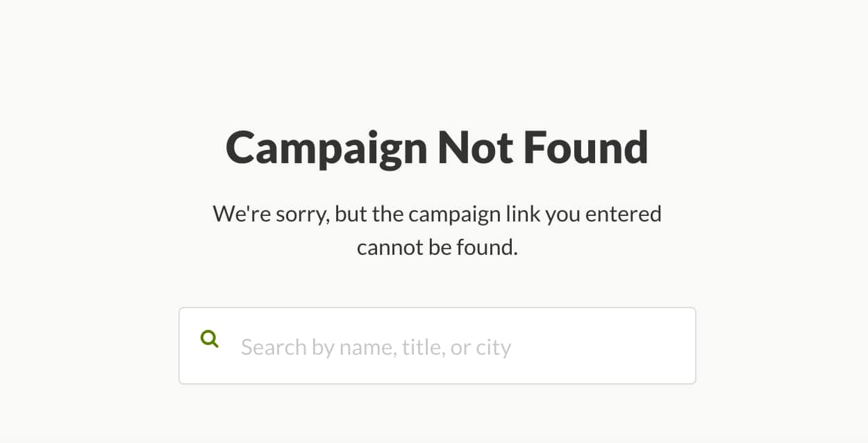Click the "We're sorry" text
This screenshot has width=868, height=443.
tap(270, 214)
